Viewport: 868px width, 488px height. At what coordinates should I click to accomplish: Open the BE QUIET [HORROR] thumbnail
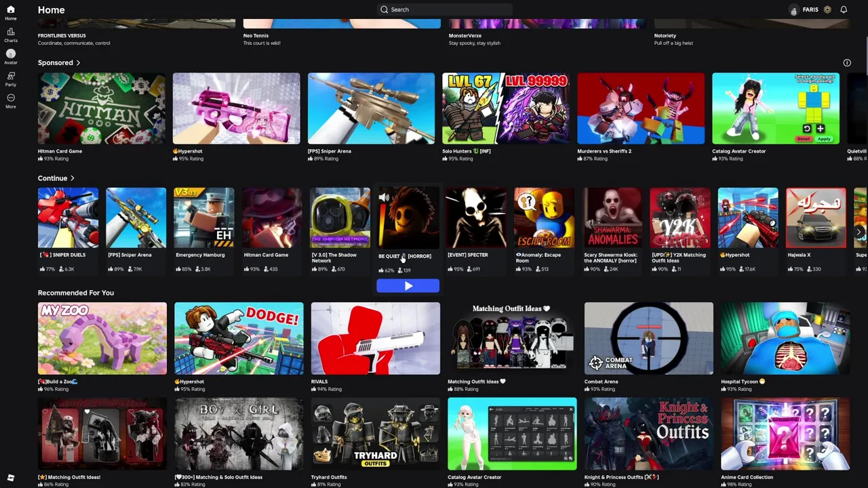tap(408, 218)
